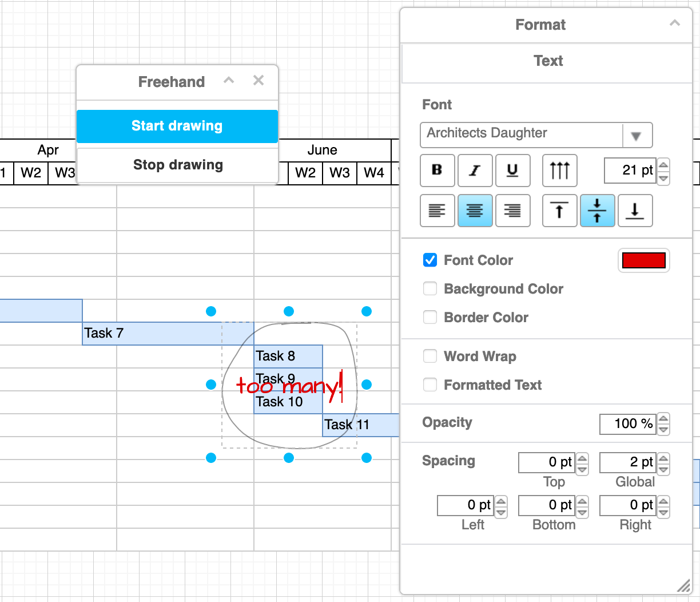Click Stop drawing
The width and height of the screenshot is (700, 602).
[x=177, y=164]
